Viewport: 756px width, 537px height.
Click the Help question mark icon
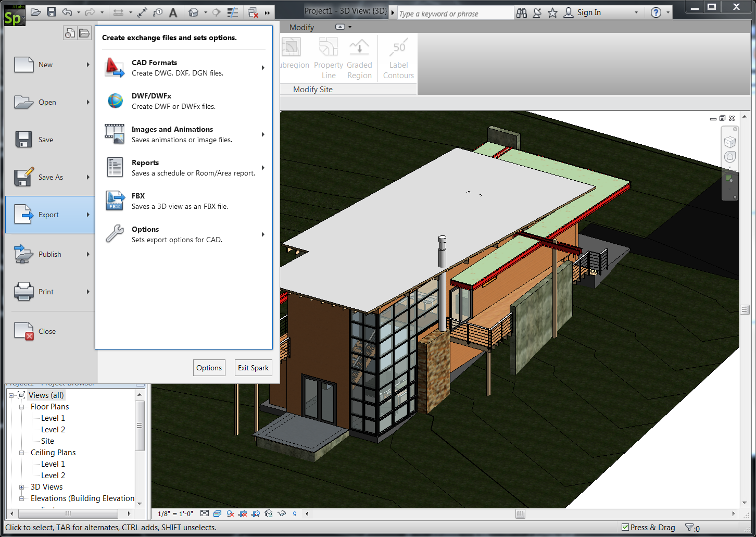coord(656,13)
